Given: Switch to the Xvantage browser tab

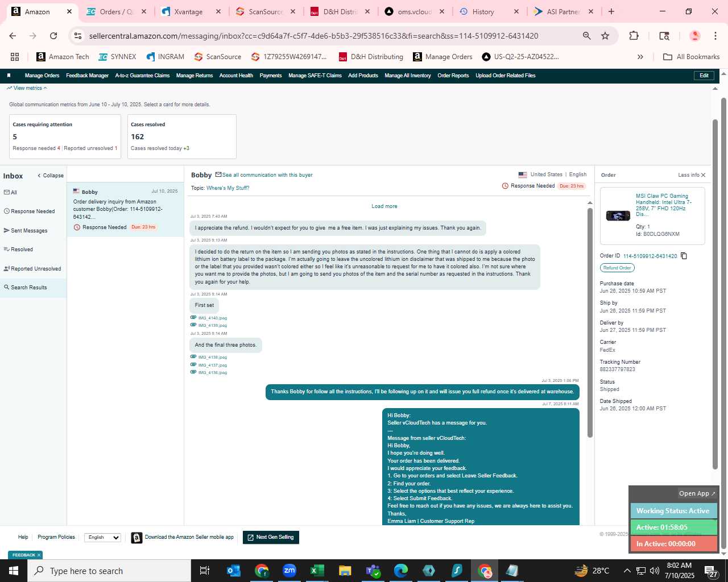Looking at the screenshot, I should pos(191,11).
